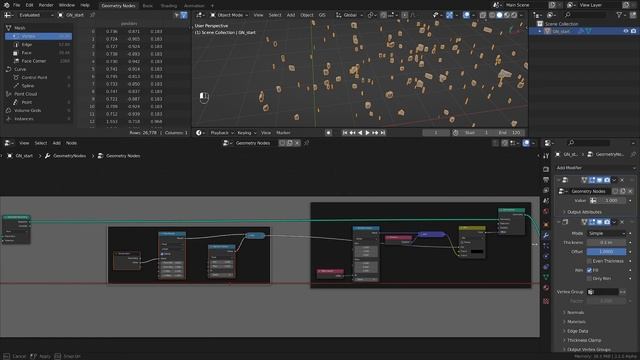Select Face domain in spreadsheet
This screenshot has width=640, height=360.
(38, 53)
